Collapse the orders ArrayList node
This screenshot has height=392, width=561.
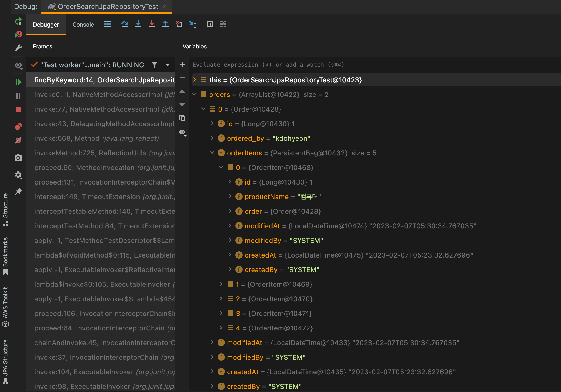pos(195,94)
